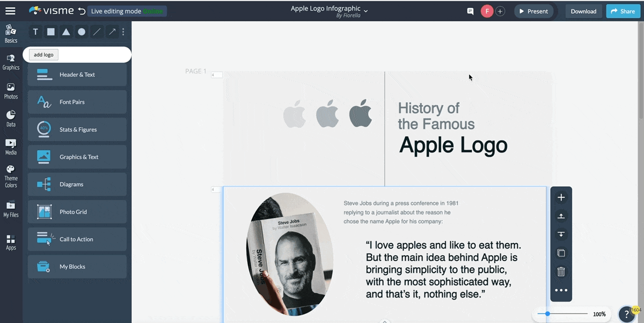644x323 pixels.
Task: Open the Data panel in the sidebar
Action: click(11, 118)
